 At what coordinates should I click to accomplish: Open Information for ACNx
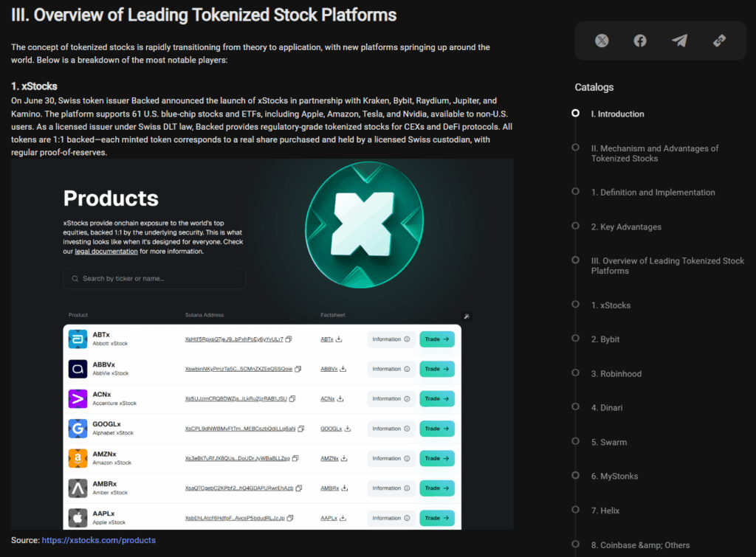point(391,399)
